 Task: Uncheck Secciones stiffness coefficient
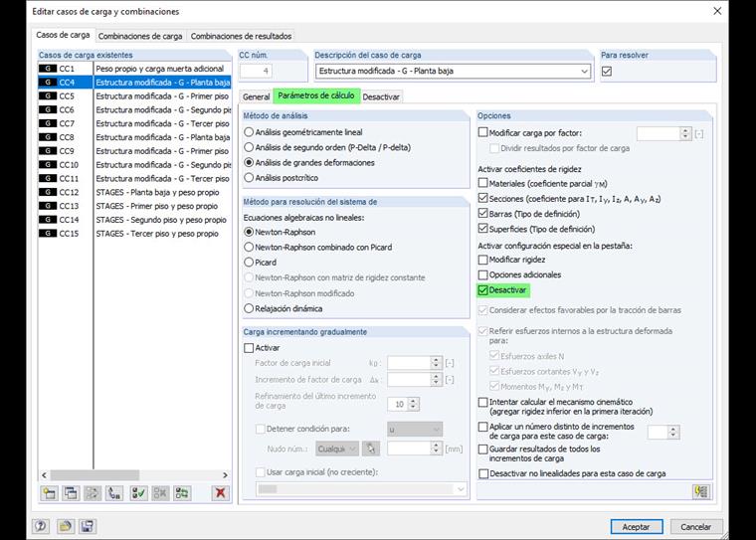pyautogui.click(x=483, y=198)
